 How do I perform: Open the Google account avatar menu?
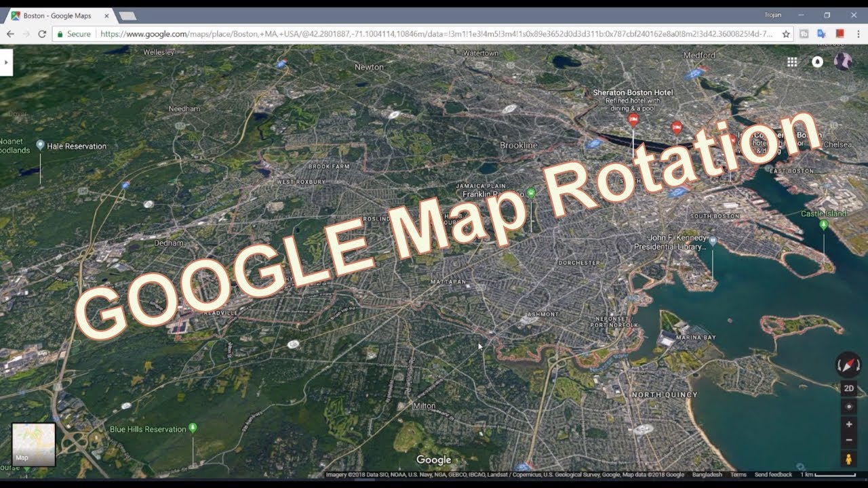point(843,62)
